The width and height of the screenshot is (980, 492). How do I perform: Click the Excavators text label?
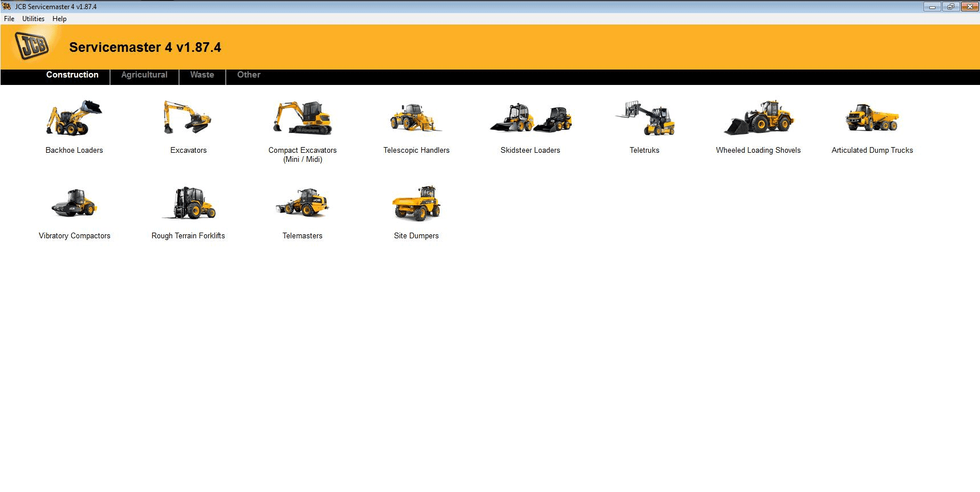189,151
